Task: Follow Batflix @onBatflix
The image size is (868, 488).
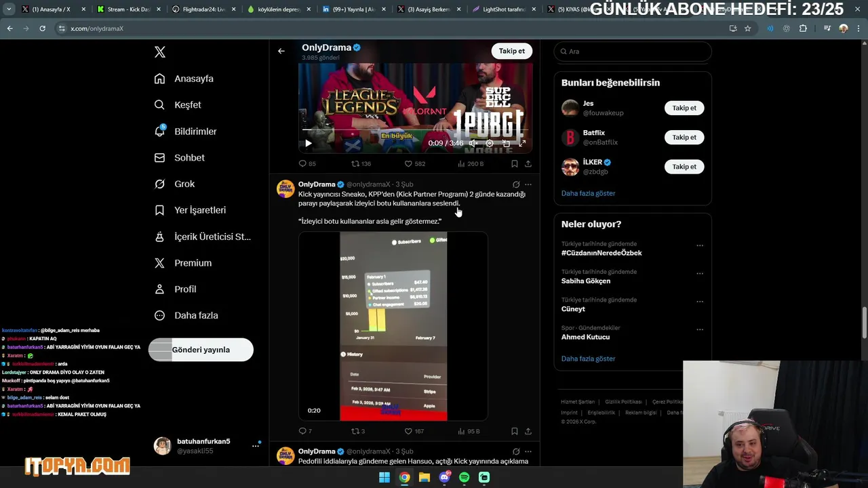Action: 684,137
